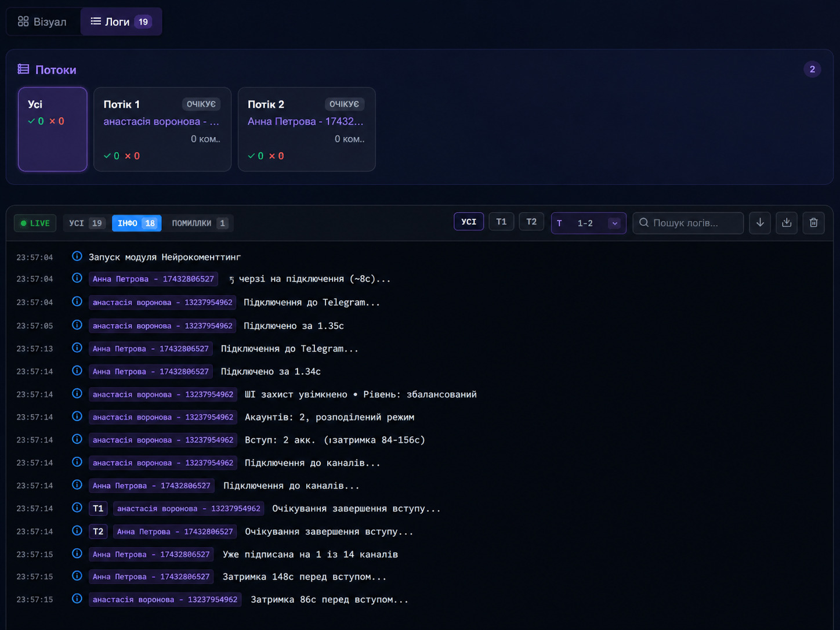
Task: Open the Потік 1 thread card
Action: [162, 129]
